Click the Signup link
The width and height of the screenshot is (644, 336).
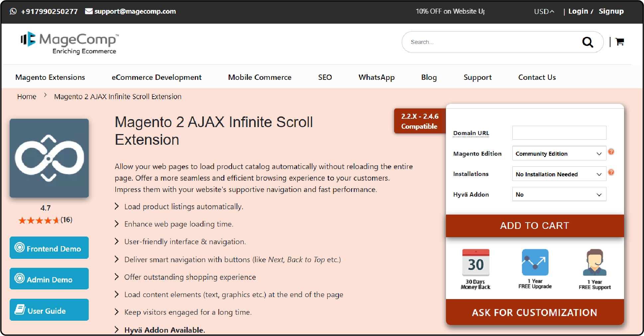click(x=611, y=11)
